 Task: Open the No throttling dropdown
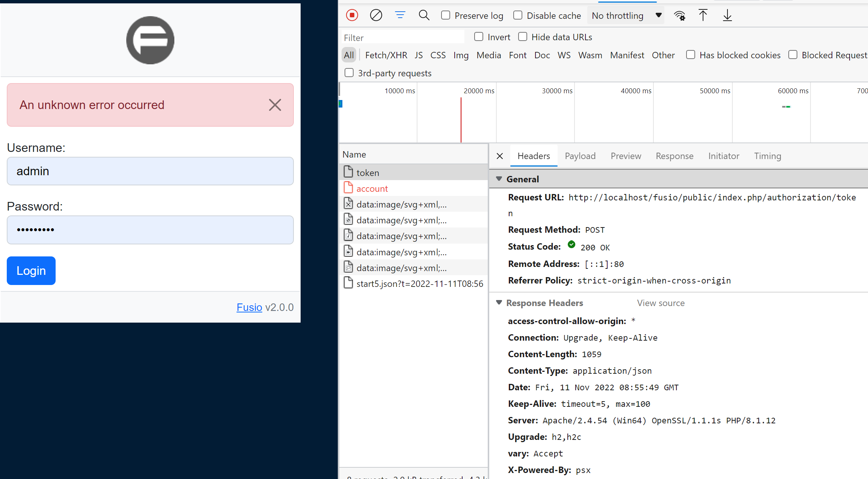pyautogui.click(x=626, y=15)
